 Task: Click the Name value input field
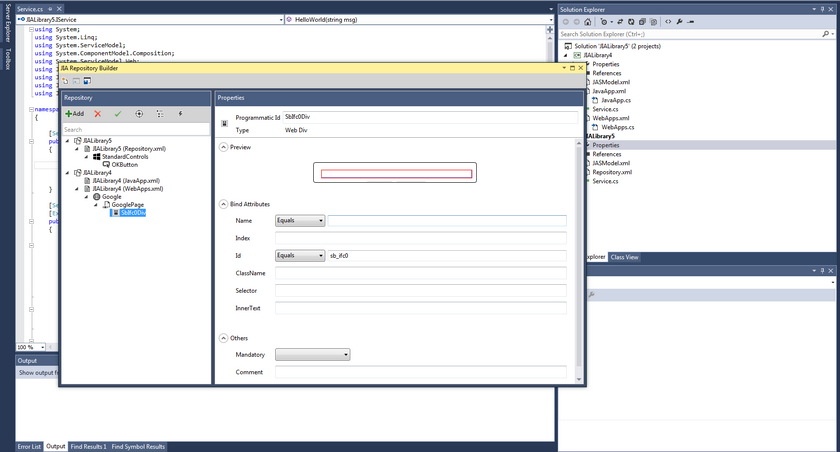click(447, 221)
